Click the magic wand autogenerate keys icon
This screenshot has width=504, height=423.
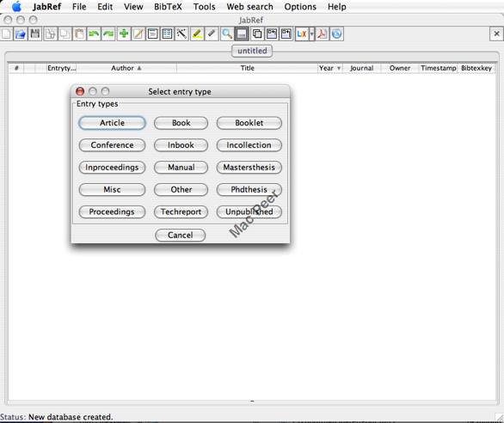coord(182,34)
